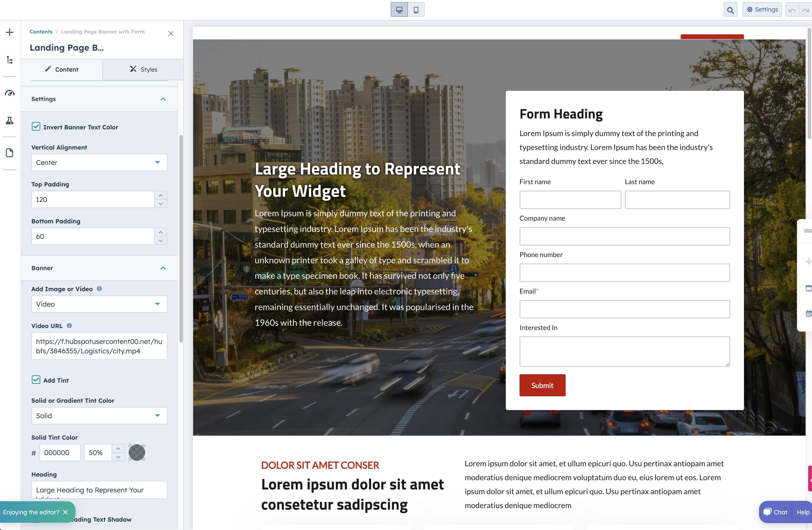The width and height of the screenshot is (812, 530).
Task: Click 'Lorem ipsum dolor sit amet consetetur sadipscing' heading
Action: [352, 494]
